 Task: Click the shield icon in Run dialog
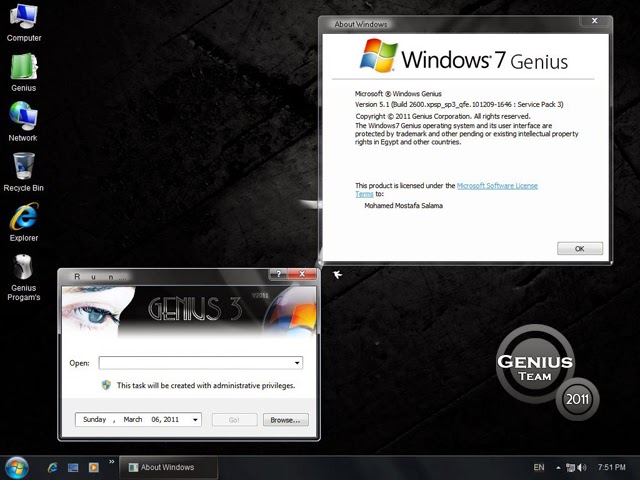[106, 385]
